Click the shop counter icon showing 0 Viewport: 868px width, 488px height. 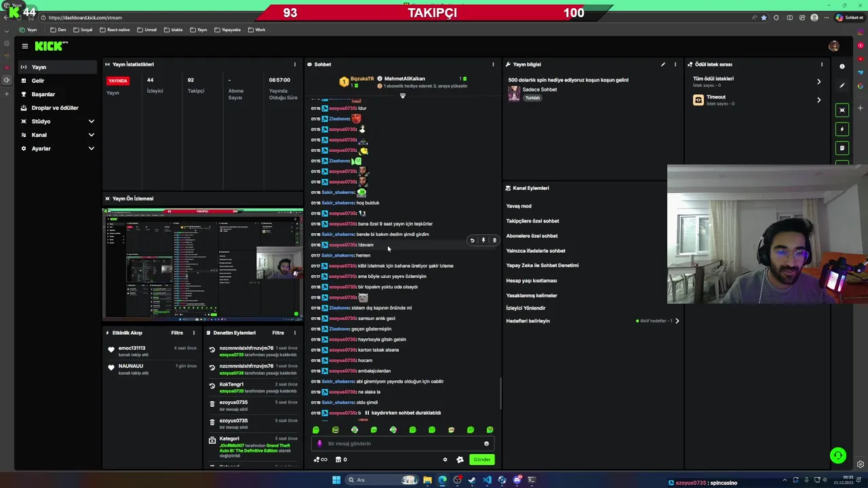click(340, 460)
